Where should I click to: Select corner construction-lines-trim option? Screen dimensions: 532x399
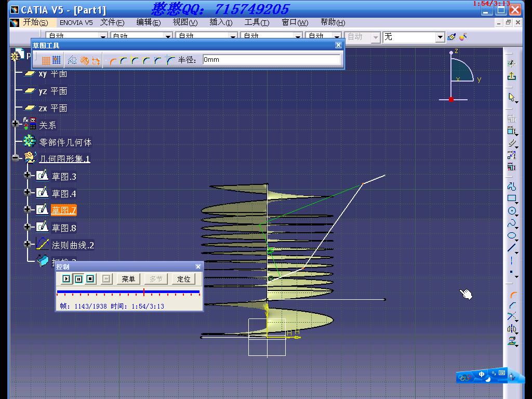157,61
